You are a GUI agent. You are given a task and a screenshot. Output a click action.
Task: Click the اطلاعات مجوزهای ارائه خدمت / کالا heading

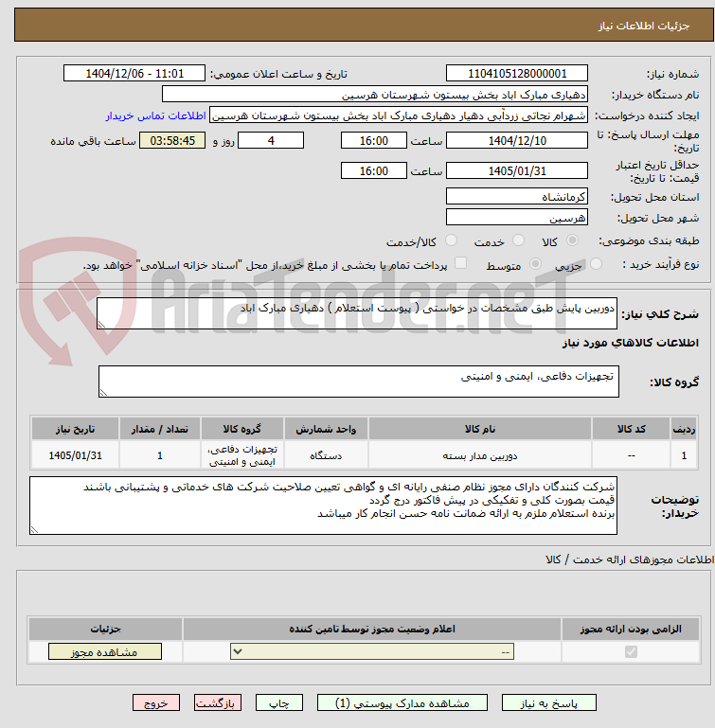point(630,559)
